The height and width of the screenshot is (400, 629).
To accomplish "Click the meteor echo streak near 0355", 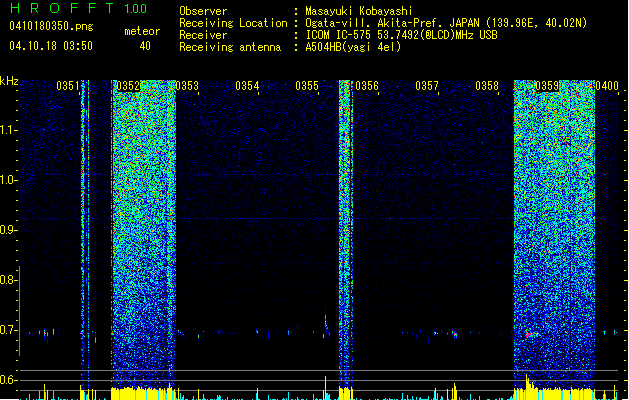I will pyautogui.click(x=326, y=321).
